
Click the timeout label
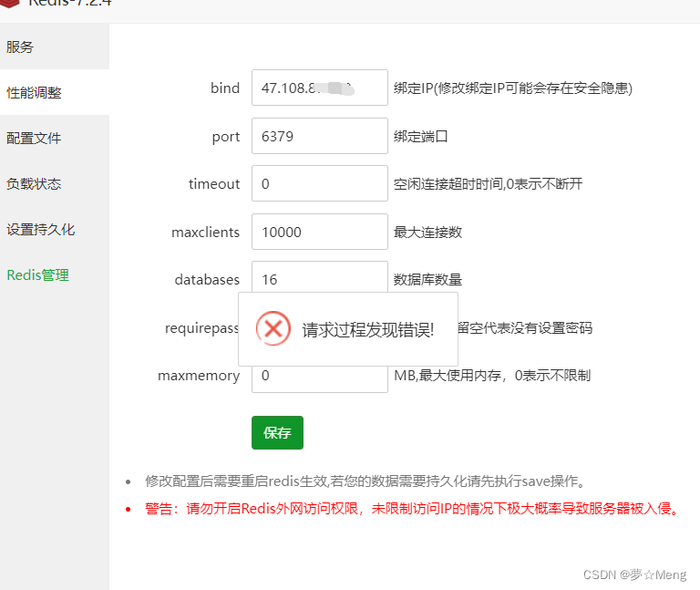point(214,183)
